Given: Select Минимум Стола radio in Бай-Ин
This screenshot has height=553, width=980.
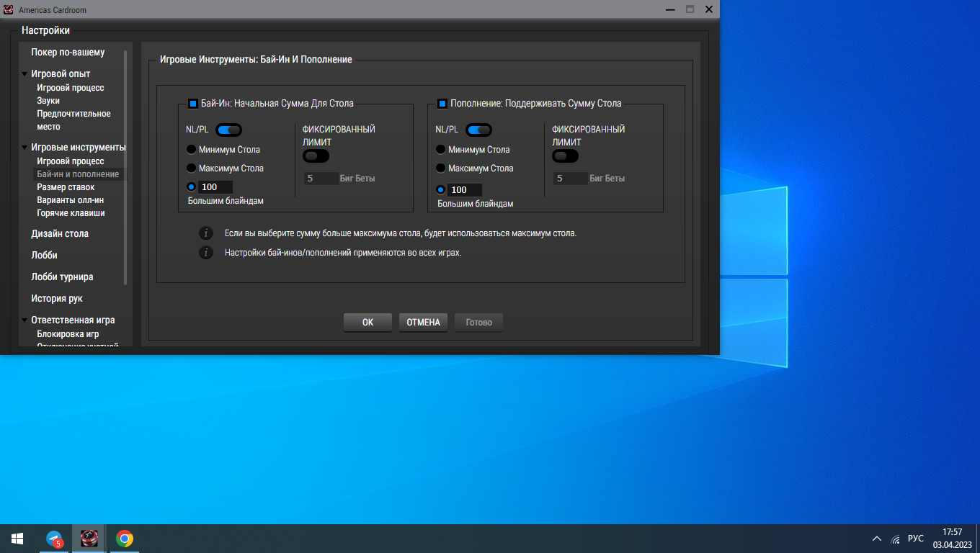Looking at the screenshot, I should click(x=191, y=150).
